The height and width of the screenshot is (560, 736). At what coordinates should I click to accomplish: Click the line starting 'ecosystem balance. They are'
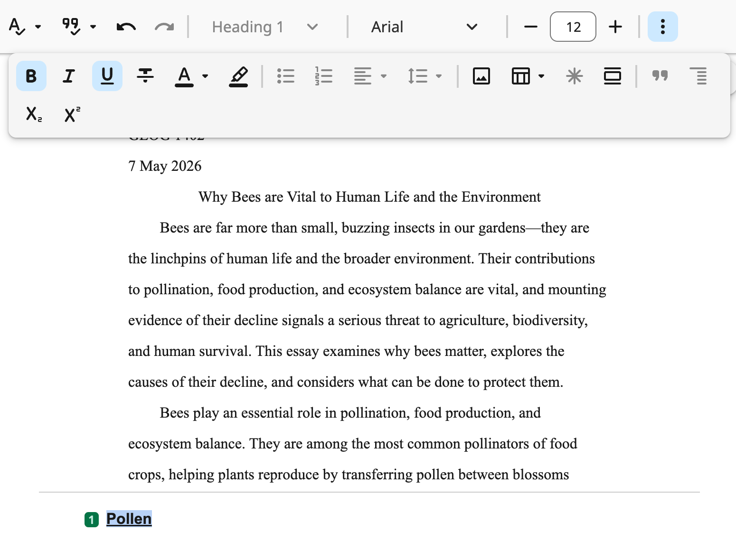click(x=353, y=444)
